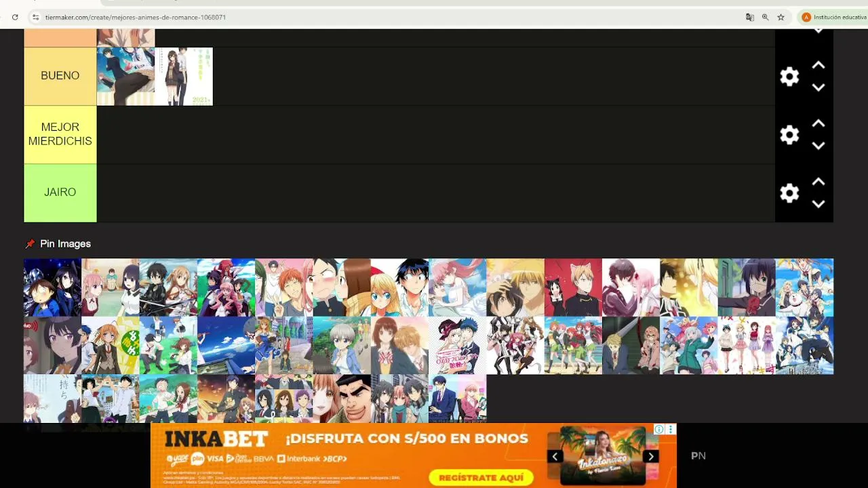Open the translate page icon

pyautogui.click(x=750, y=17)
